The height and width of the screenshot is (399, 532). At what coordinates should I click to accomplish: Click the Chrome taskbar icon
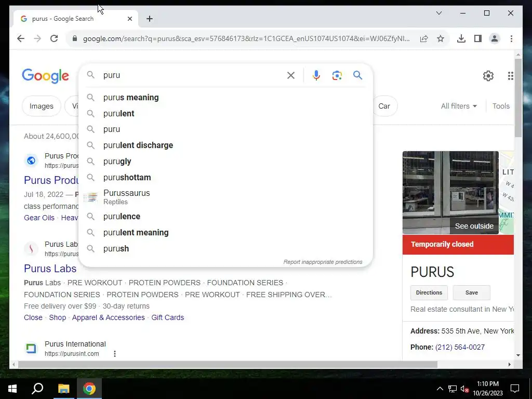click(x=89, y=389)
